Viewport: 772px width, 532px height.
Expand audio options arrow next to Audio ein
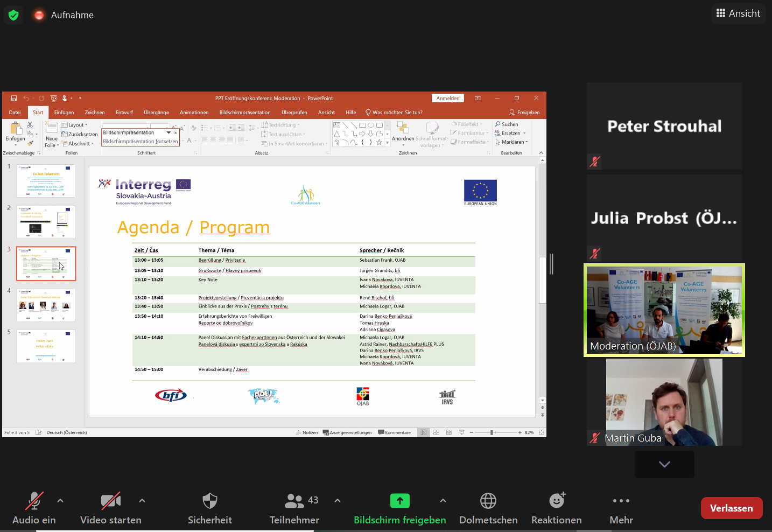tap(60, 501)
